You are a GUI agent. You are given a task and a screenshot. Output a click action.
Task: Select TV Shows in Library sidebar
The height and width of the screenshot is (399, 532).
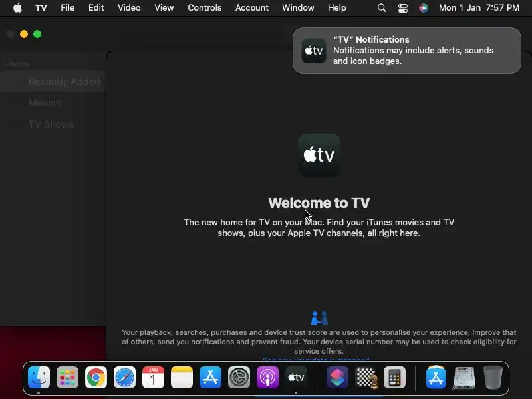[51, 124]
